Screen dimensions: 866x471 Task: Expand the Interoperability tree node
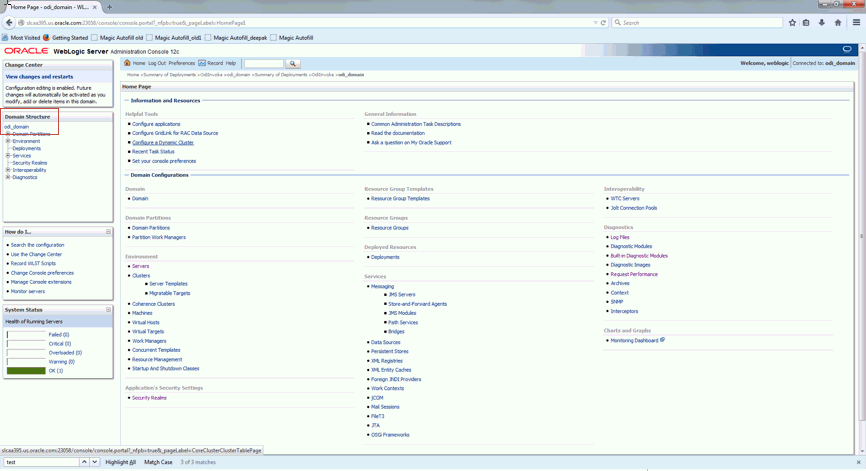coord(8,170)
